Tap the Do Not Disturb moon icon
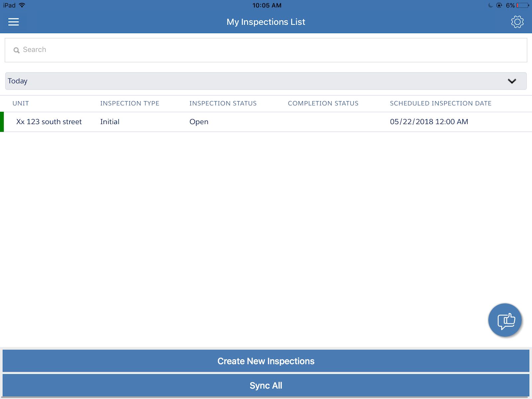 coord(490,5)
